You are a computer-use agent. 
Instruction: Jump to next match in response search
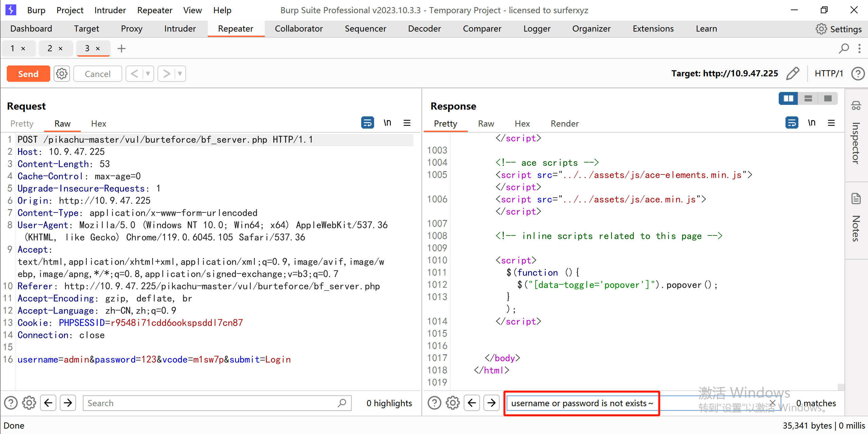click(492, 403)
